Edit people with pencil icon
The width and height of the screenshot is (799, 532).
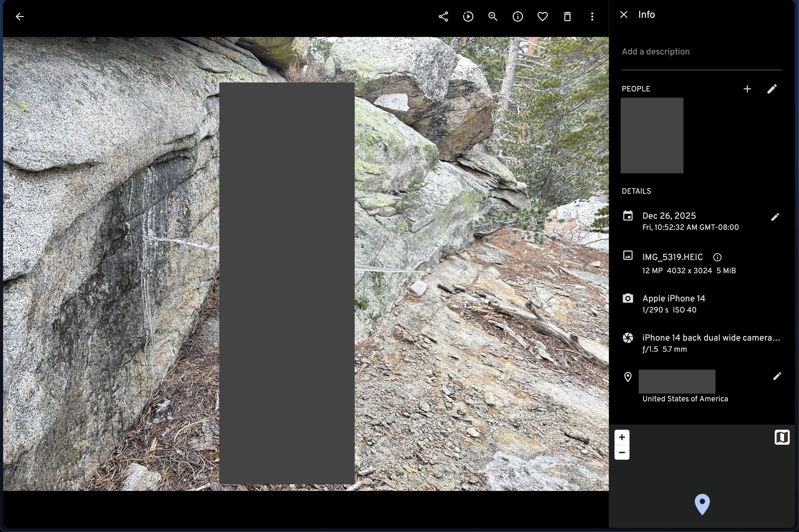click(x=772, y=89)
